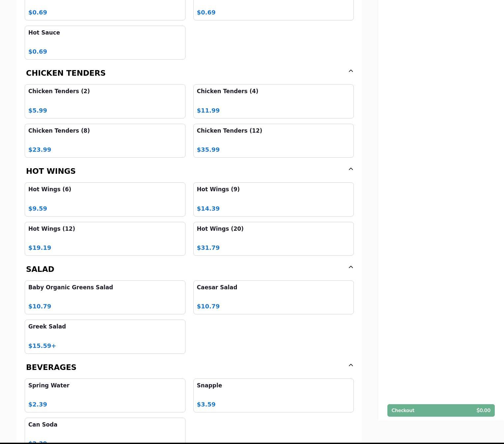
Task: Choose the Hot Wings (9) item
Action: click(273, 199)
